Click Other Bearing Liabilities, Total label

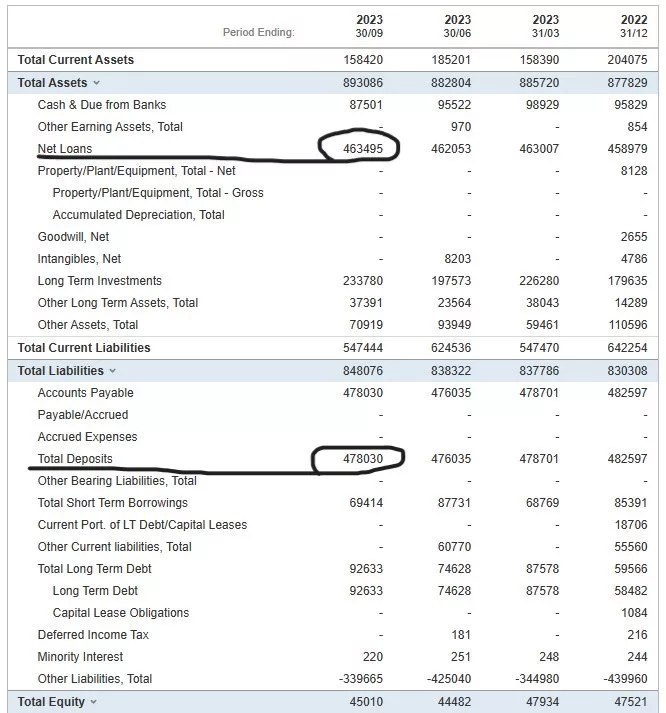pos(117,481)
